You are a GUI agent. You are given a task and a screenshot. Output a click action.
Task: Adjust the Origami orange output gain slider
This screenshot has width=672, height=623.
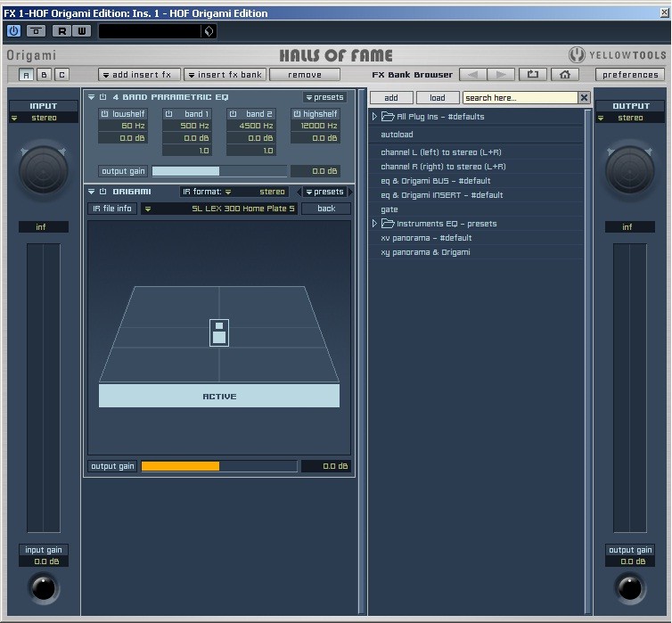[219, 466]
